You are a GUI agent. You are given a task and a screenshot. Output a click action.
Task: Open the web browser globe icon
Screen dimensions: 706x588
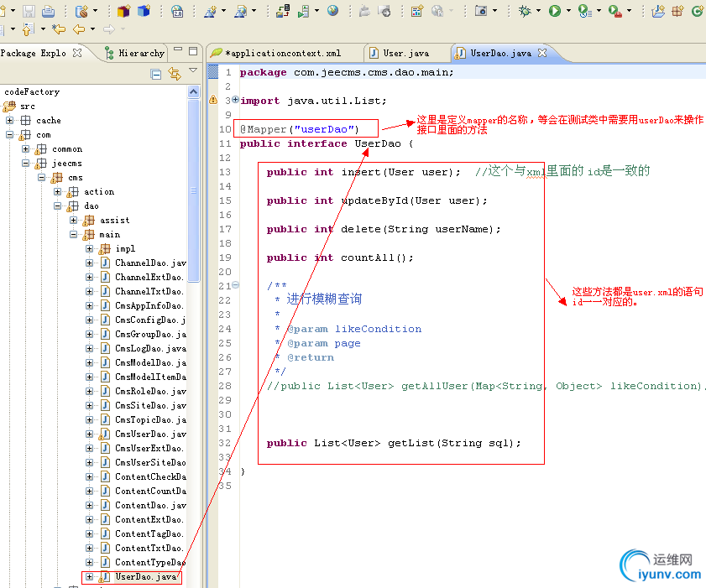pos(333,11)
